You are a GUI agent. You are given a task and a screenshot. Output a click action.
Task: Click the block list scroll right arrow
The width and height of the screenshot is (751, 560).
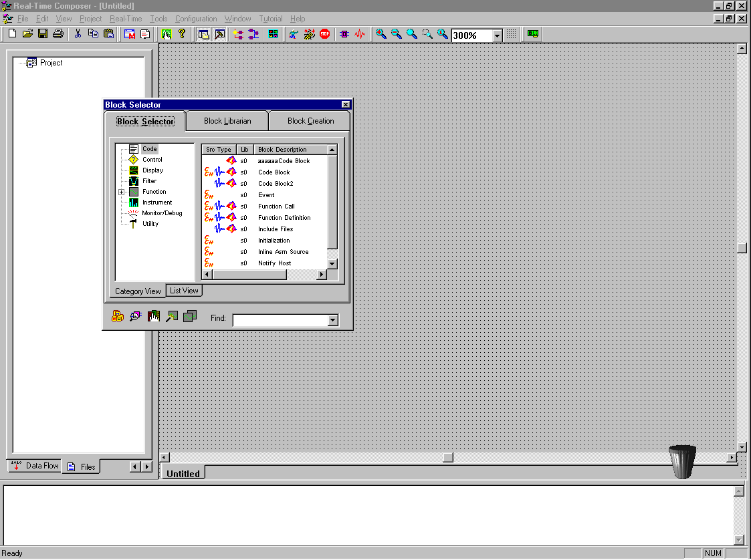(322, 274)
